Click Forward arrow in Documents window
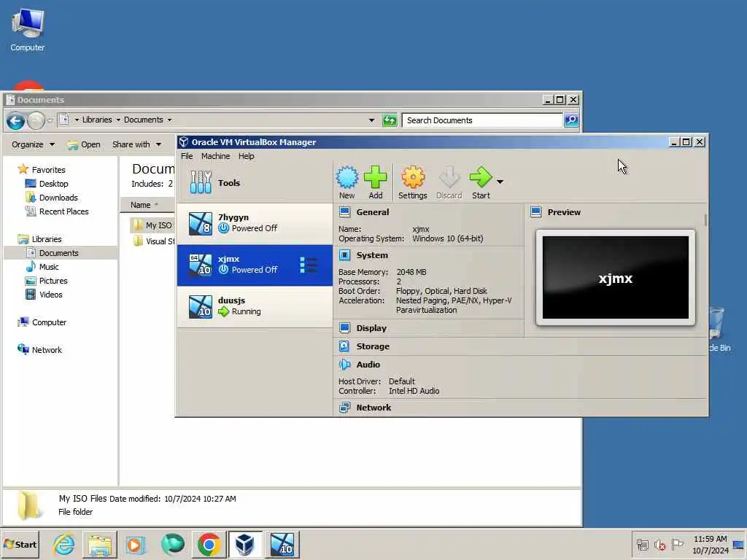Screen dimensions: 747x560 coord(36,121)
